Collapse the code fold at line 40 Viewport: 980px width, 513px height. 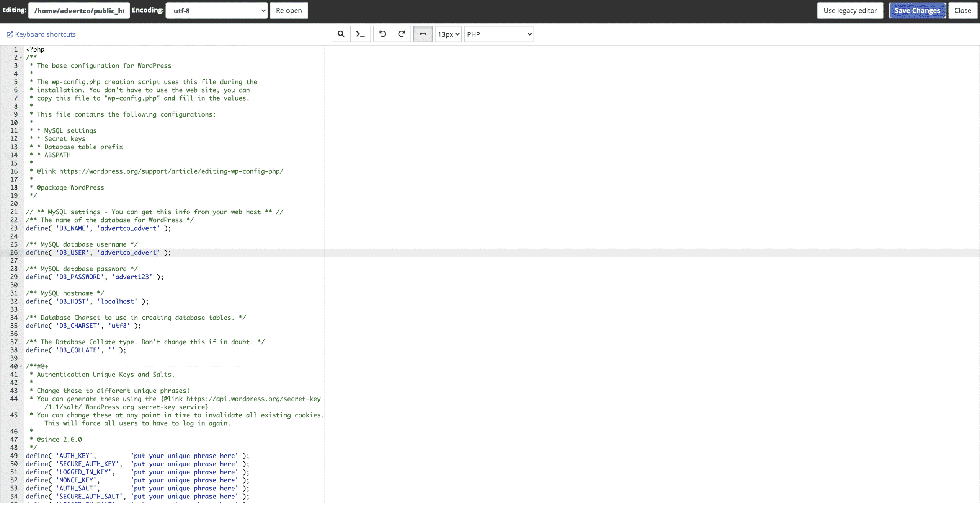click(21, 366)
